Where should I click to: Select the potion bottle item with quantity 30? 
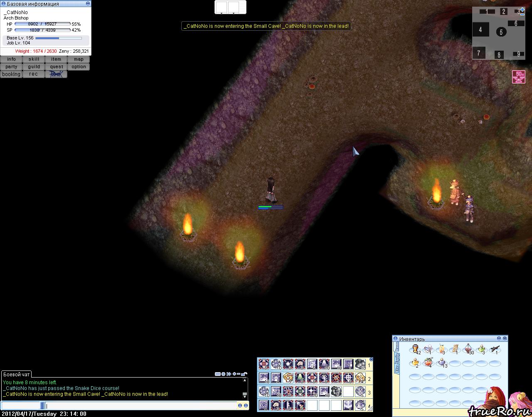click(x=468, y=349)
